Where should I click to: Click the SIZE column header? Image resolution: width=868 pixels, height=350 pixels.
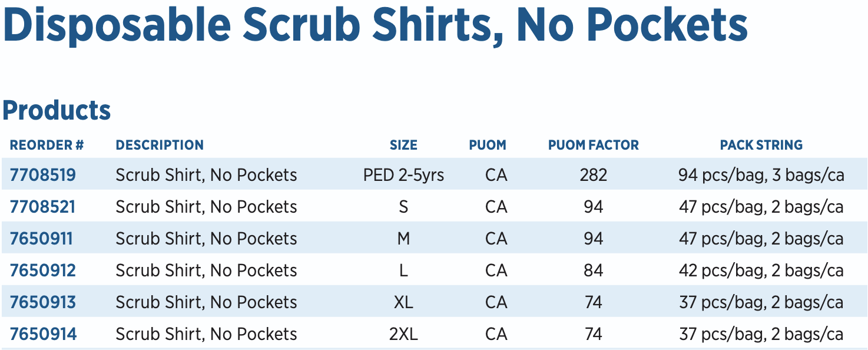pos(403,145)
